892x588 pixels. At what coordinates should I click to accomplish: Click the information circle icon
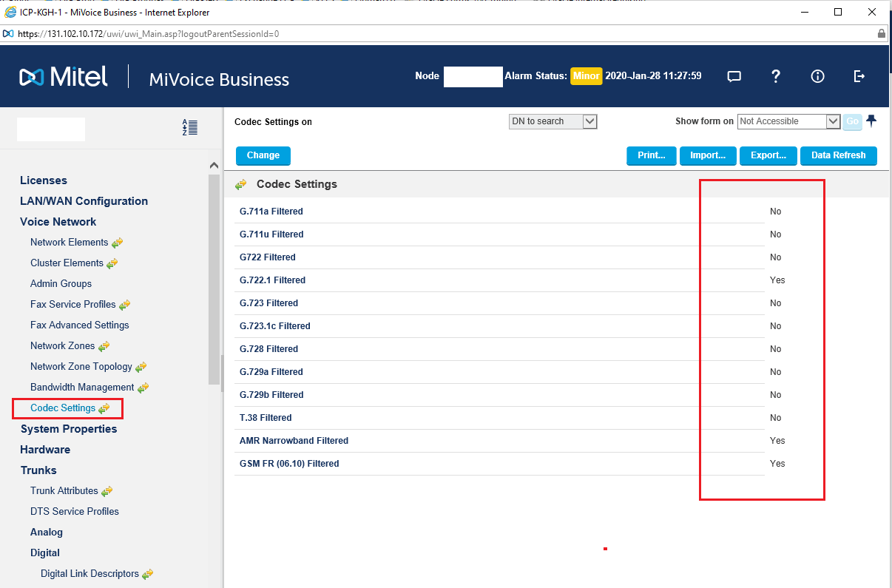coord(817,76)
